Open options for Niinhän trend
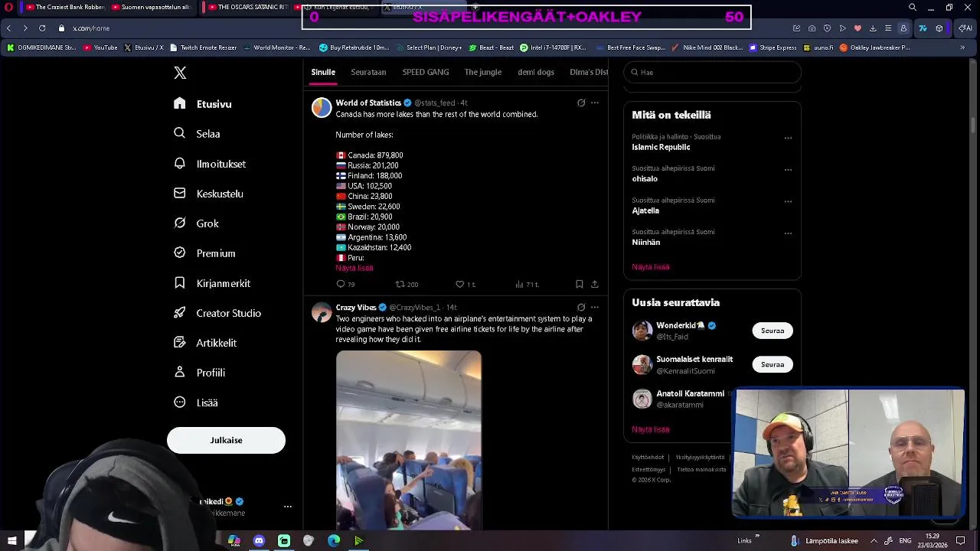This screenshot has height=551, width=980. pyautogui.click(x=788, y=233)
